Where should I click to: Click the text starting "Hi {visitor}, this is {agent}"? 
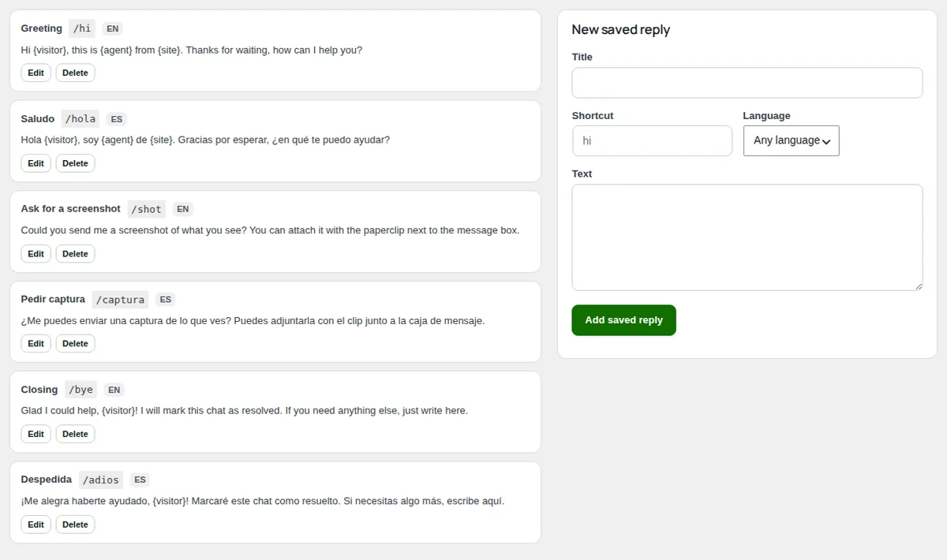[192, 50]
